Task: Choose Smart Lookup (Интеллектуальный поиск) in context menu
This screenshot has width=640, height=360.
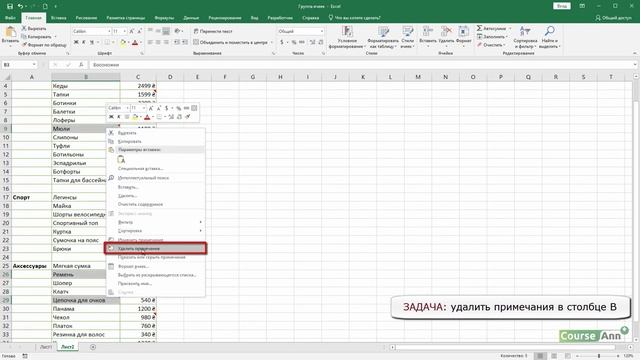Action: [155, 178]
